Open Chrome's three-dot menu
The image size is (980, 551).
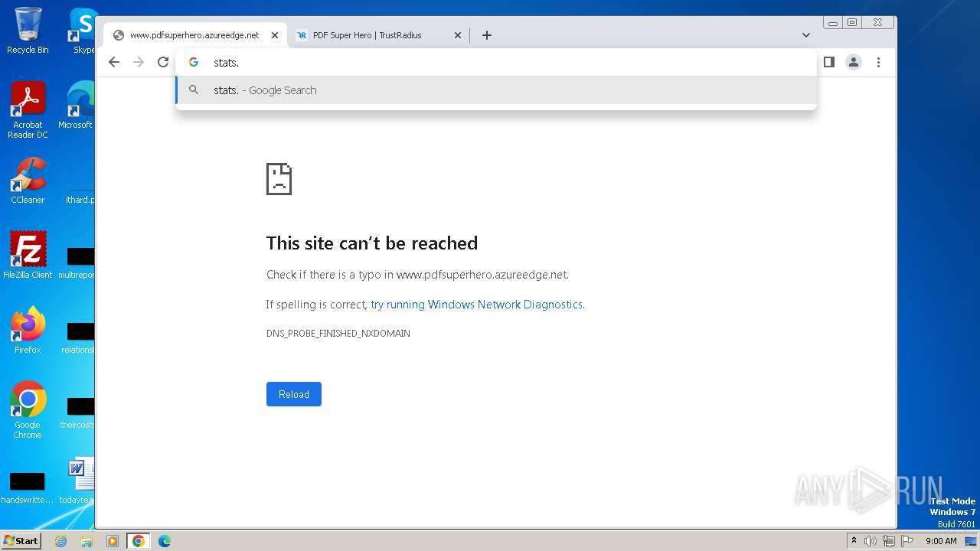click(878, 62)
